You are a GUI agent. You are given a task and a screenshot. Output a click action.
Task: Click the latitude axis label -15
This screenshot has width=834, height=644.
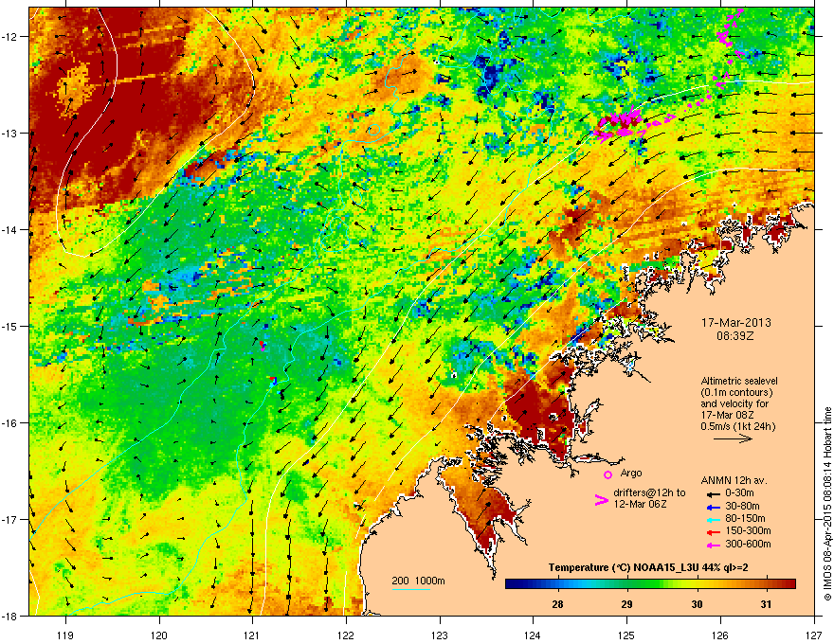10,326
